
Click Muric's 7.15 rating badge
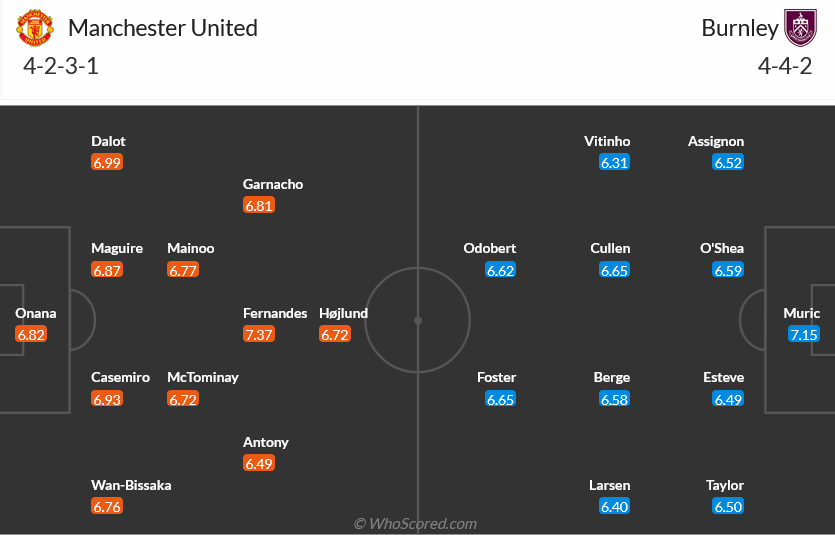click(x=803, y=334)
